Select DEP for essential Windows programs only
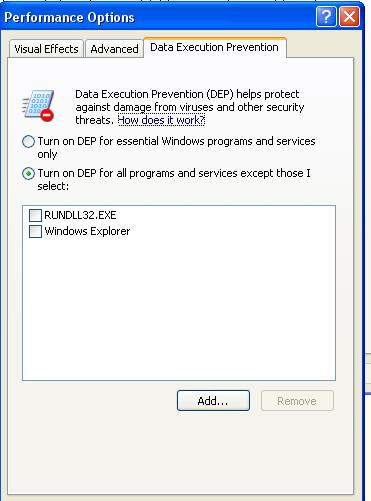The height and width of the screenshot is (501, 371). 28,142
